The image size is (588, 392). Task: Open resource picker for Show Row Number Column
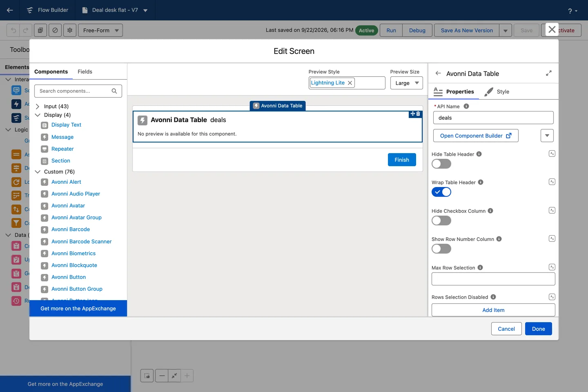(x=552, y=238)
